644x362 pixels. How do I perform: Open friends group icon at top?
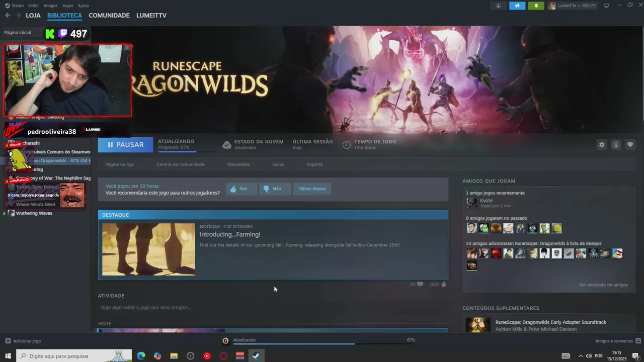pyautogui.click(x=499, y=6)
